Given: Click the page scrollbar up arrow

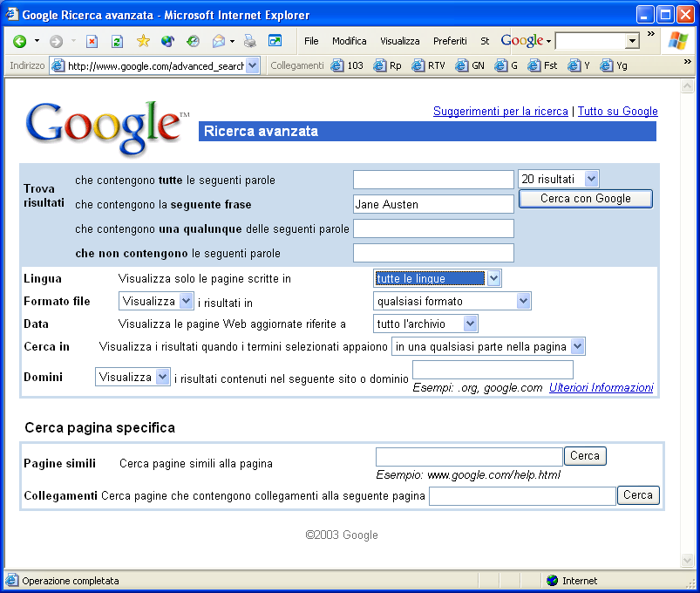Looking at the screenshot, I should [x=687, y=85].
